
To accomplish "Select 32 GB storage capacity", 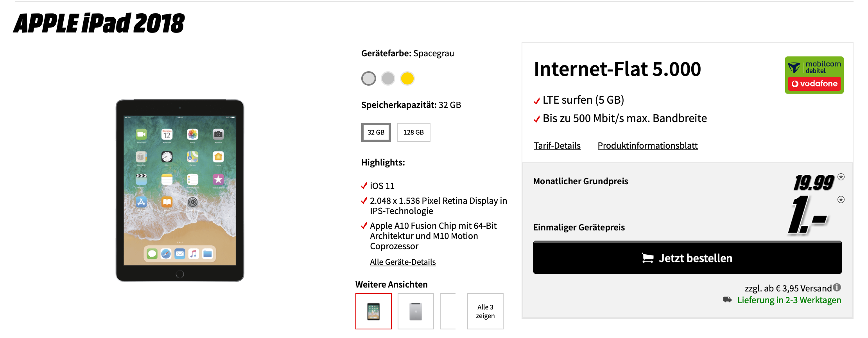I will (x=376, y=132).
